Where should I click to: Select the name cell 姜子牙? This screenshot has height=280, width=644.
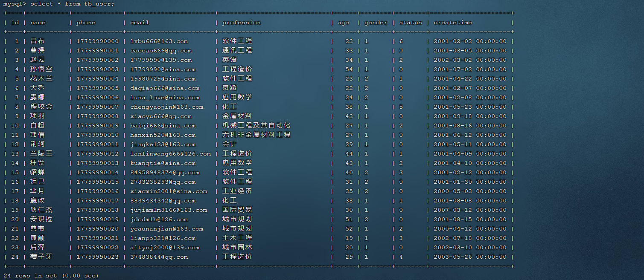click(41, 257)
